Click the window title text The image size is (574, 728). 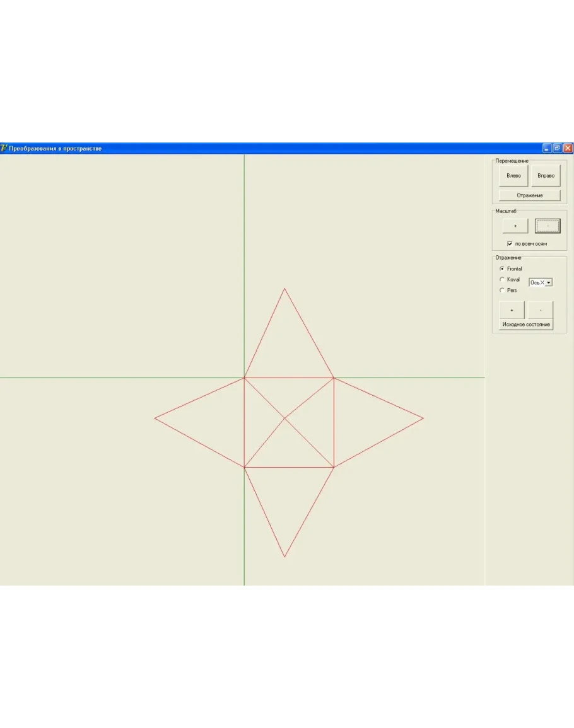tap(55, 149)
